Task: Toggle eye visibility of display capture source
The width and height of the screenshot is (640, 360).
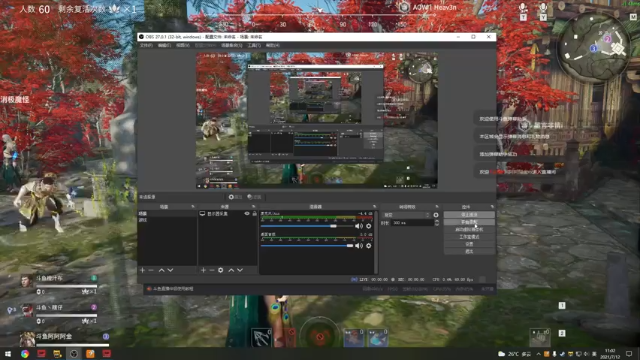Action: pos(247,213)
